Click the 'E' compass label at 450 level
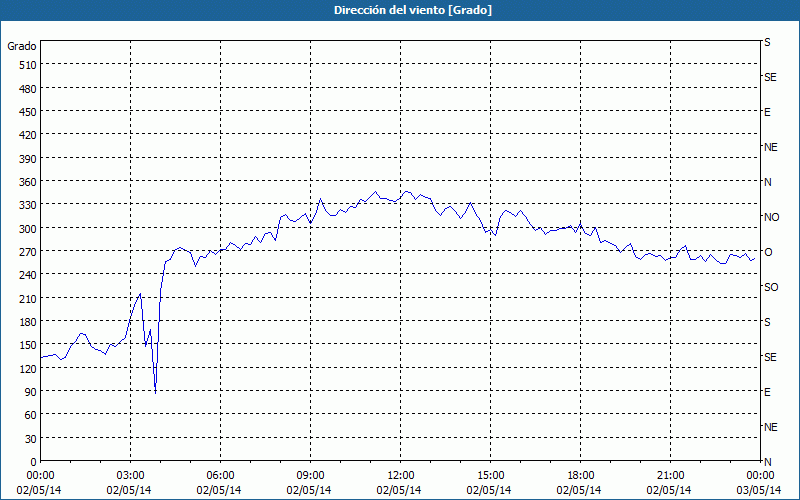 point(767,112)
